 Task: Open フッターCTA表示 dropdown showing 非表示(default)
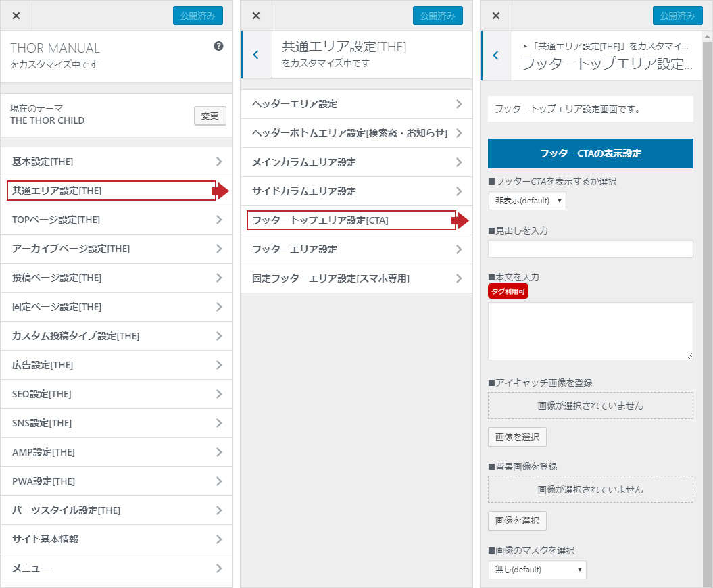(527, 201)
